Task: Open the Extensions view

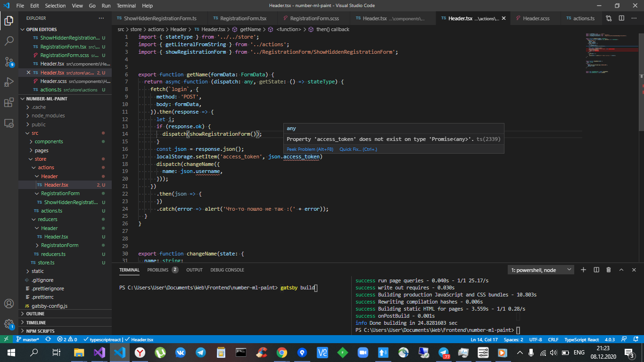Action: point(9,103)
